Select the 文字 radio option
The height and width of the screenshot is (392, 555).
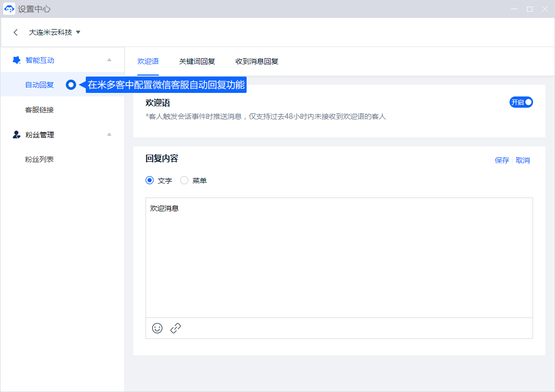pyautogui.click(x=150, y=180)
